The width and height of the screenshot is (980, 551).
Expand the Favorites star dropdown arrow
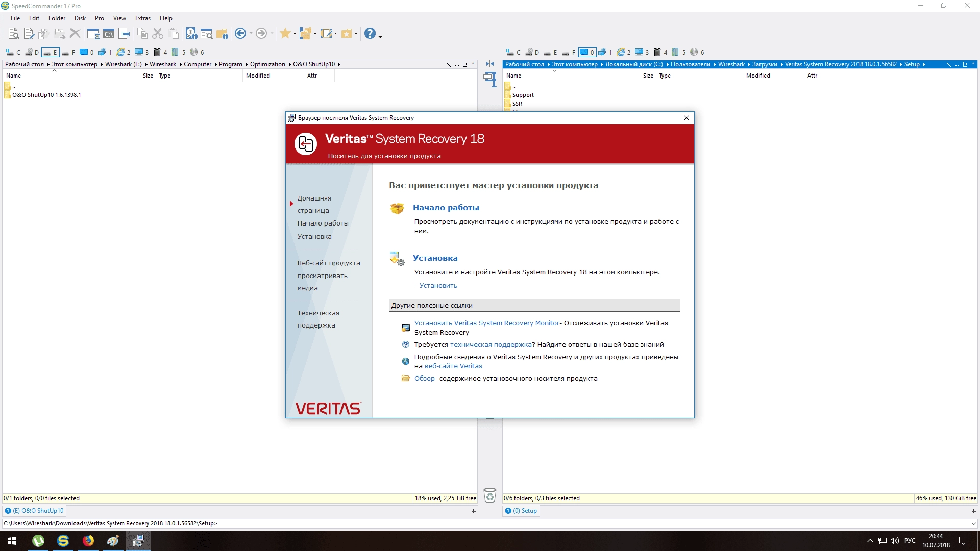point(295,34)
